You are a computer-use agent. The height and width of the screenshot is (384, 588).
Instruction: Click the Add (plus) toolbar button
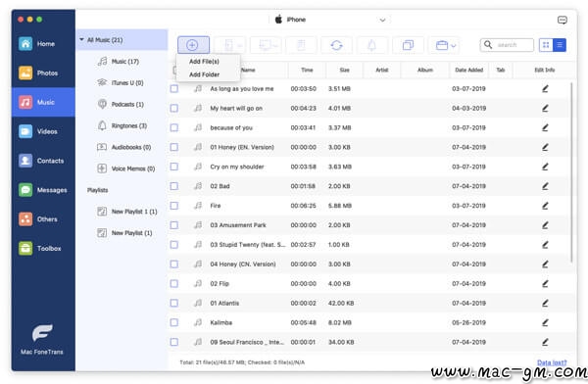tap(193, 45)
